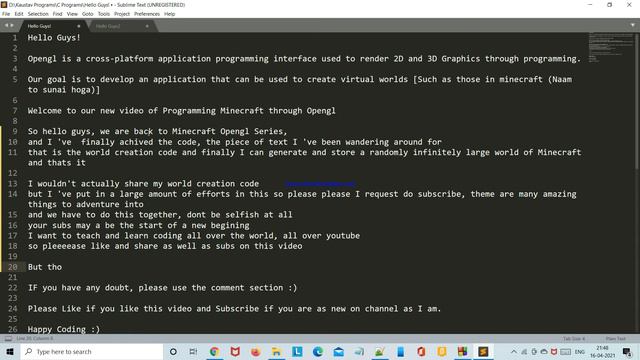
Task: Click the 'Please Like if you like' line
Action: pyautogui.click(x=234, y=309)
